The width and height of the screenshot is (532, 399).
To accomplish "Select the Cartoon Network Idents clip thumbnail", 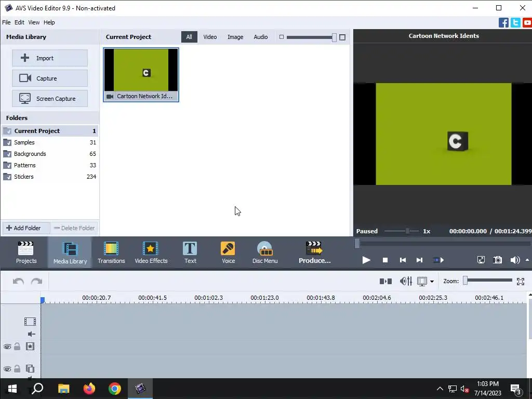I will (141, 75).
